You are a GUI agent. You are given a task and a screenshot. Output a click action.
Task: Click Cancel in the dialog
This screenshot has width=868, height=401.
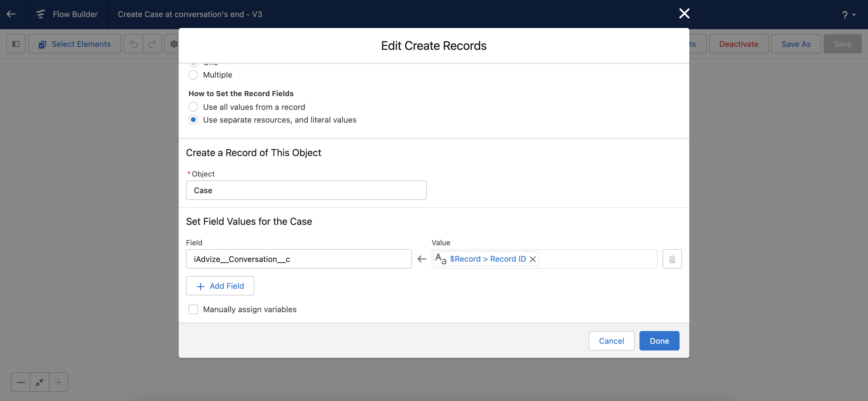click(611, 341)
